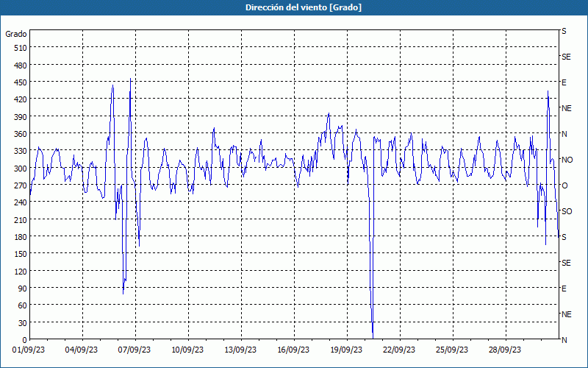This screenshot has height=368, width=588.
Task: Choose the 330 value on the left axis
Action: coord(21,151)
